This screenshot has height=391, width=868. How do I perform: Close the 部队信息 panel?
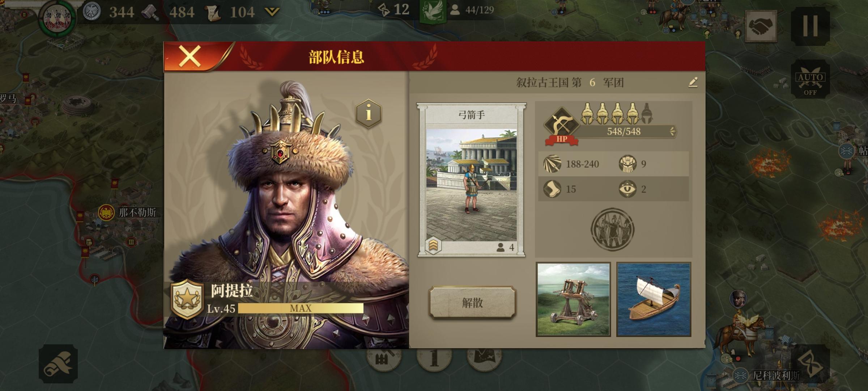[190, 57]
